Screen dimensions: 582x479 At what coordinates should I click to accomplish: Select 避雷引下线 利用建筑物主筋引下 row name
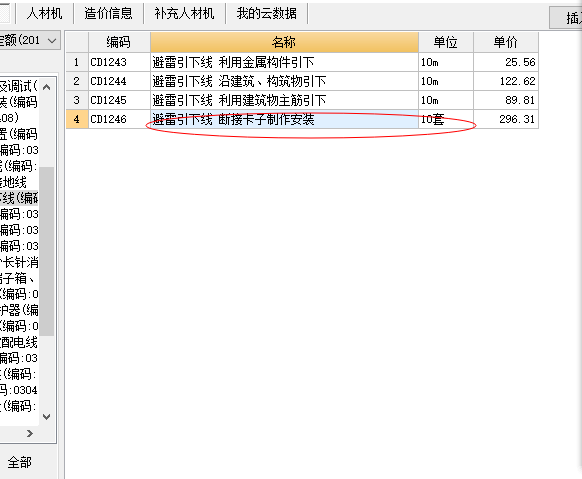click(x=284, y=100)
